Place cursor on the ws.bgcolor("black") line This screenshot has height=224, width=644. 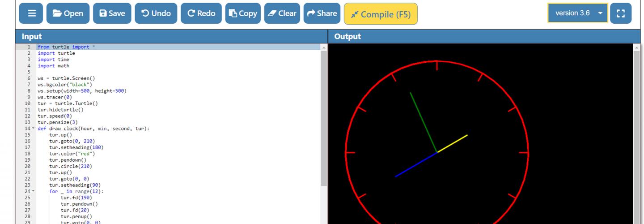click(65, 84)
